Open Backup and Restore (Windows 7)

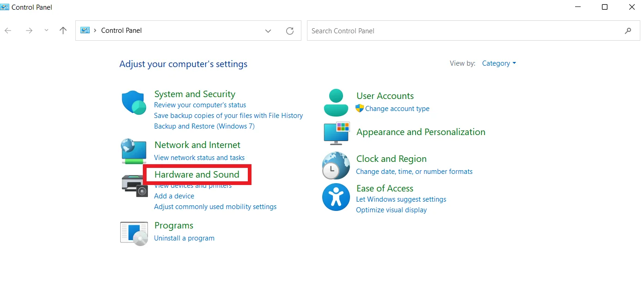pyautogui.click(x=204, y=126)
